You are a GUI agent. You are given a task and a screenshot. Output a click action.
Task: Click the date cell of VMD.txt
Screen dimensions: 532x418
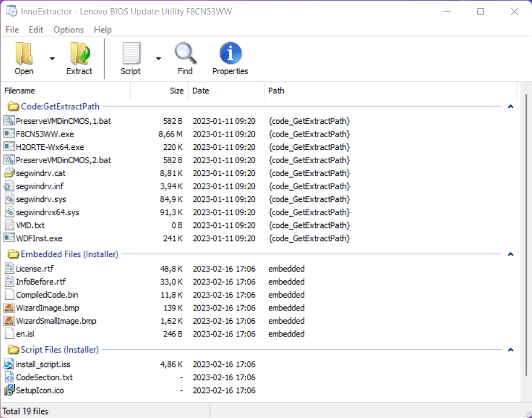[x=224, y=225]
